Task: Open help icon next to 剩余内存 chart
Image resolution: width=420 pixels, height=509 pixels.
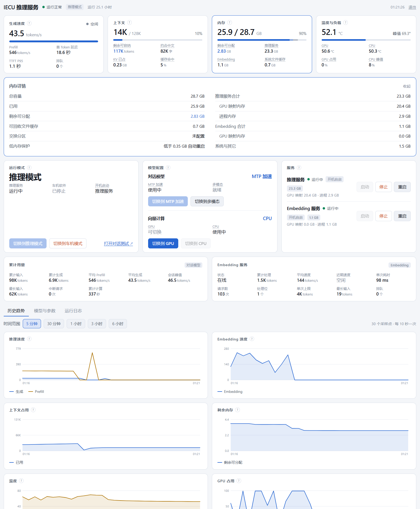Action: pyautogui.click(x=238, y=410)
